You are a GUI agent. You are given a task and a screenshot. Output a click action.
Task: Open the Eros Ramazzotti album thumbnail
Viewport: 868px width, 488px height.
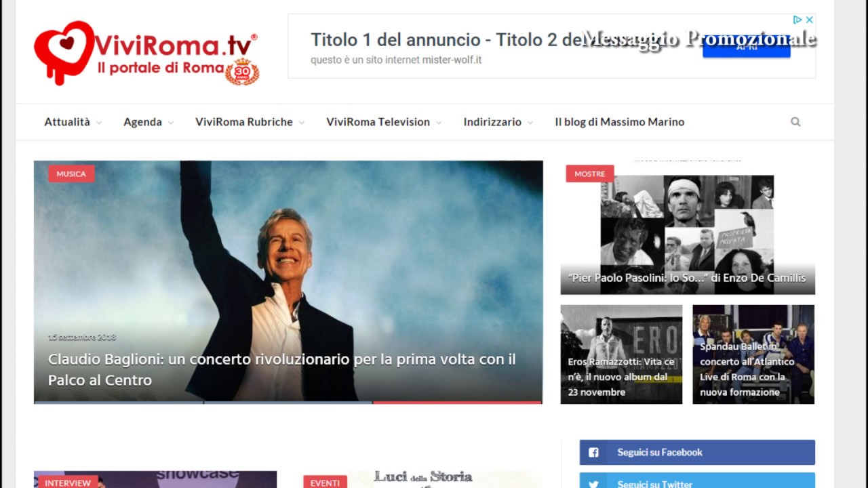(x=621, y=354)
